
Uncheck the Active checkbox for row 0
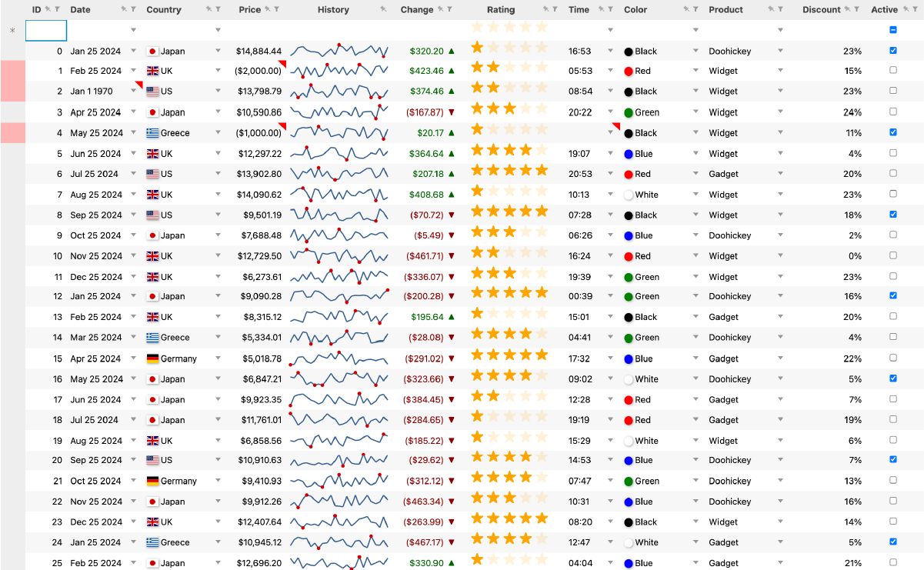point(892,51)
